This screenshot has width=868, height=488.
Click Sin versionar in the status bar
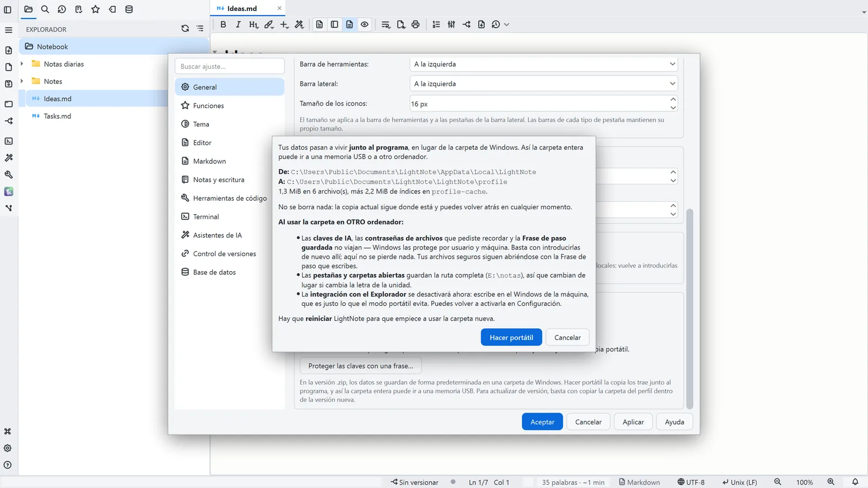tap(414, 482)
